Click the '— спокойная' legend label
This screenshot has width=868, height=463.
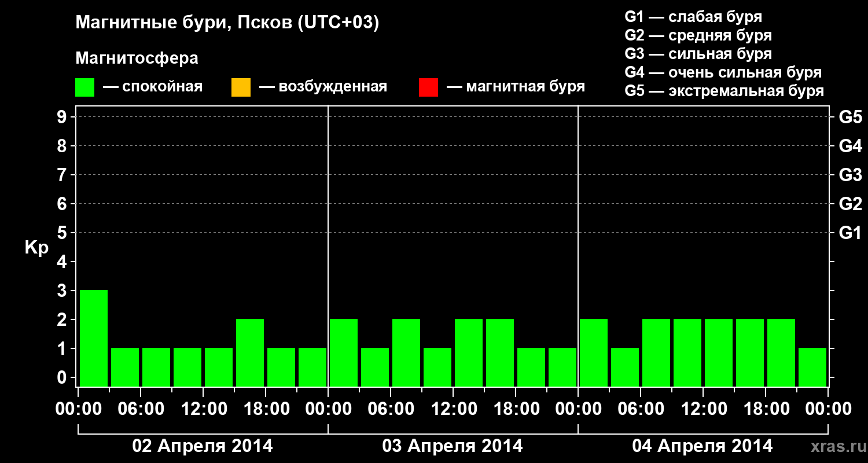coord(153,87)
